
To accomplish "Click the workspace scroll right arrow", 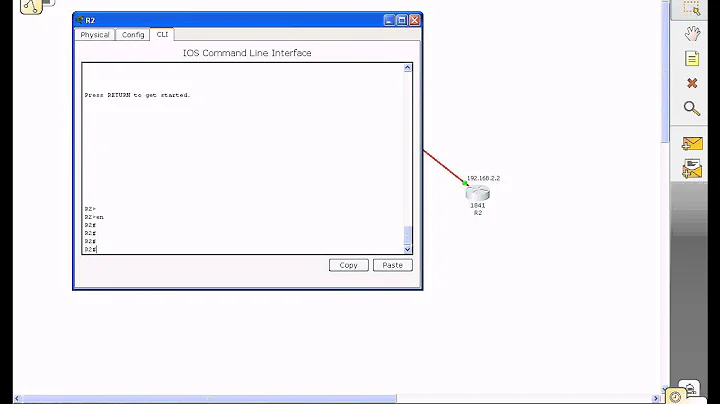I will (656, 398).
